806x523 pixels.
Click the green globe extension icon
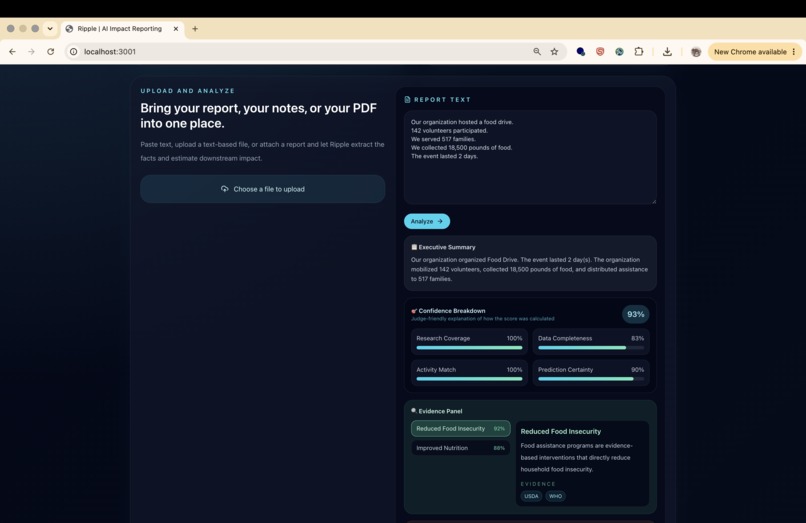tap(619, 51)
